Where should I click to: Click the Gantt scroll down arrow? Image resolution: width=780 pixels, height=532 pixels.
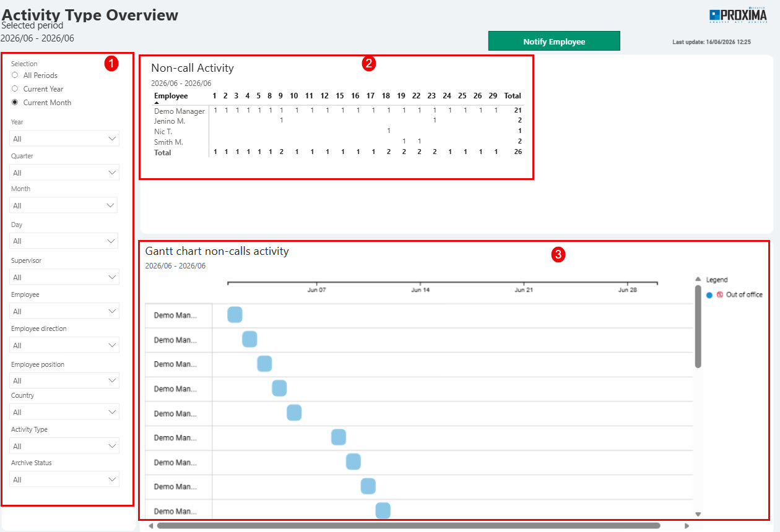(698, 514)
